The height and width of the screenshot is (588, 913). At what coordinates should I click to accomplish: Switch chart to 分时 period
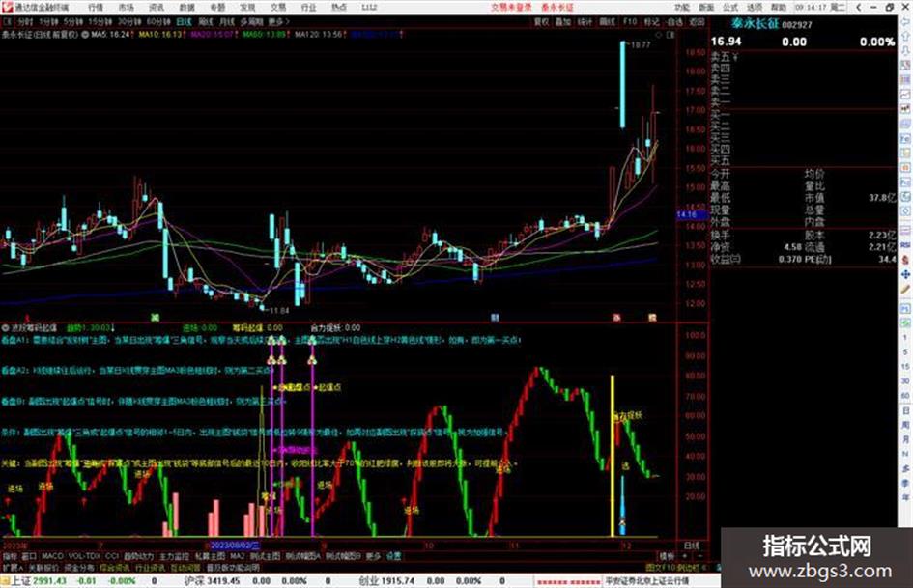tap(24, 22)
